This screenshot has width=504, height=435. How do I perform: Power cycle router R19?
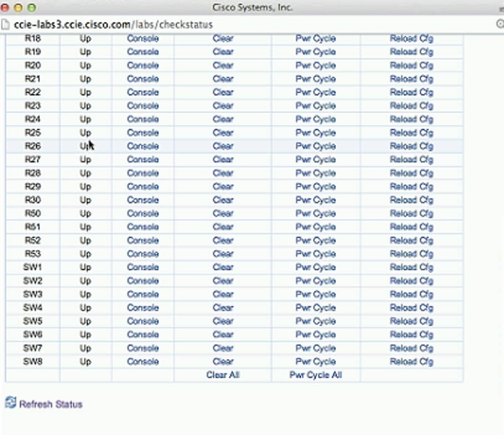coord(315,52)
